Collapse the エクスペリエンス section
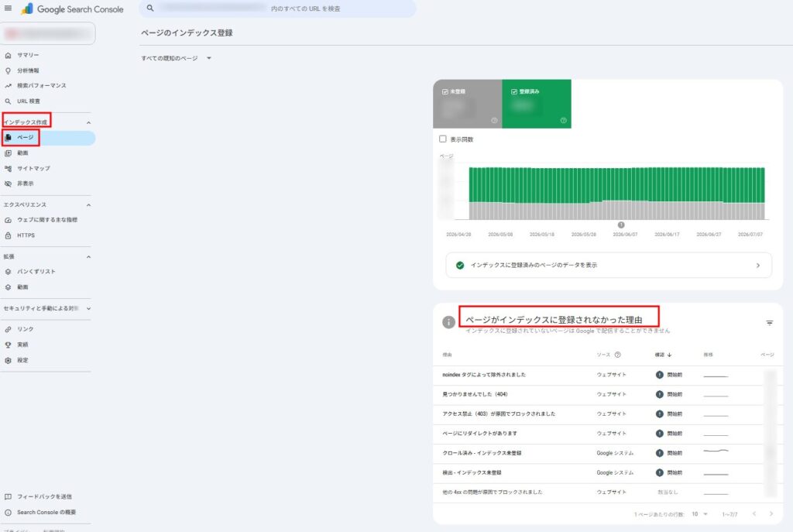This screenshot has width=793, height=532. point(88,205)
